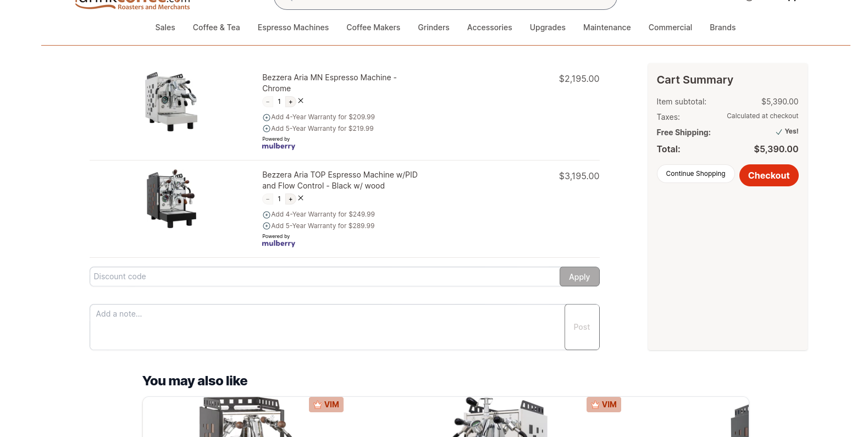
Task: Open the Coffee Makers menu
Action: point(373,27)
